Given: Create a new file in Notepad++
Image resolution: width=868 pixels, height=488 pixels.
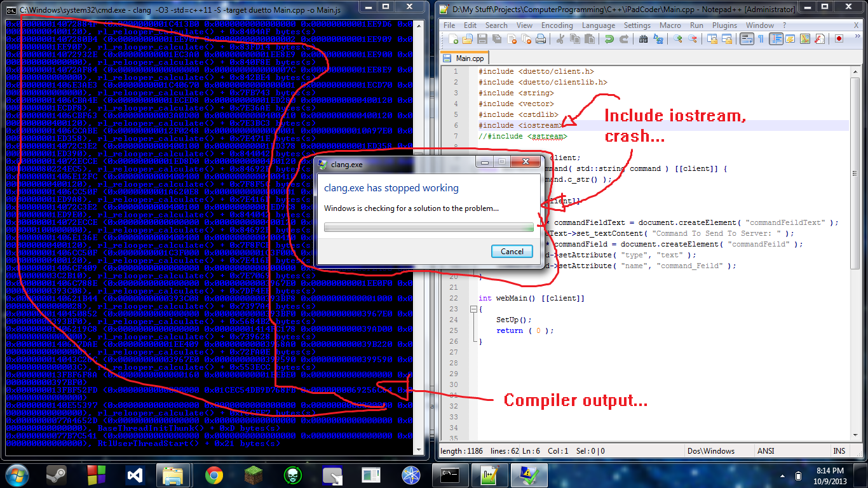Looking at the screenshot, I should [454, 39].
